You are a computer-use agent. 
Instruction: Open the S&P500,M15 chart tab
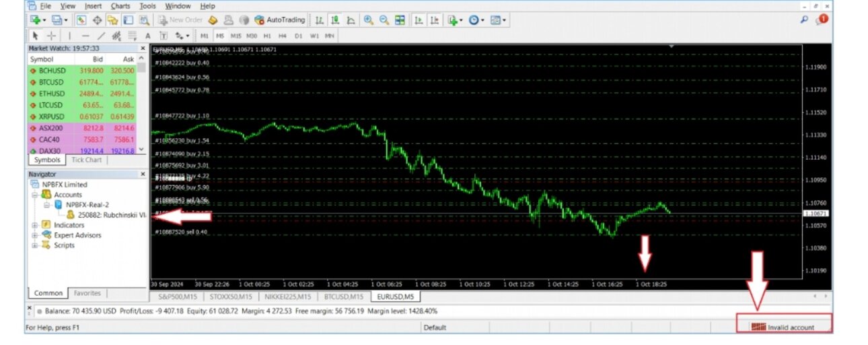click(177, 296)
